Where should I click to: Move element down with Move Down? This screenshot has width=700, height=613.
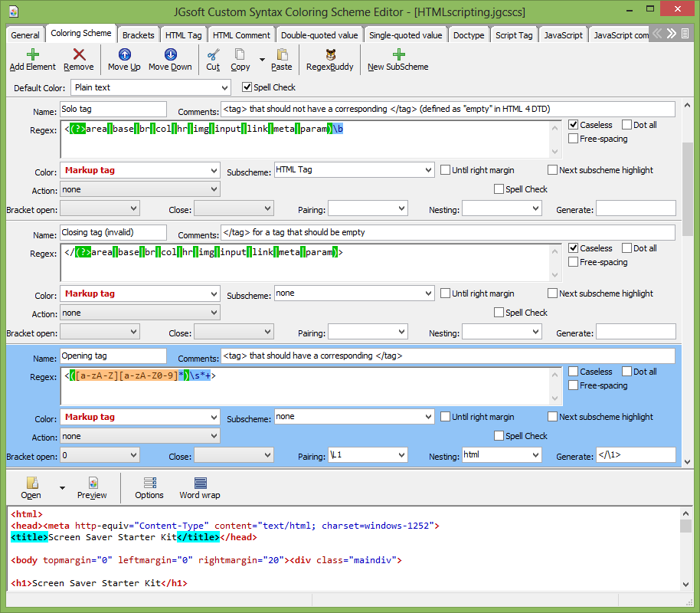pyautogui.click(x=170, y=60)
